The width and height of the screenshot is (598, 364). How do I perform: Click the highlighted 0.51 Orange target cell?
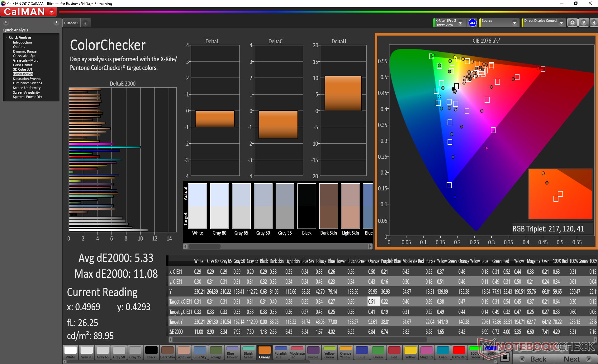(373, 301)
